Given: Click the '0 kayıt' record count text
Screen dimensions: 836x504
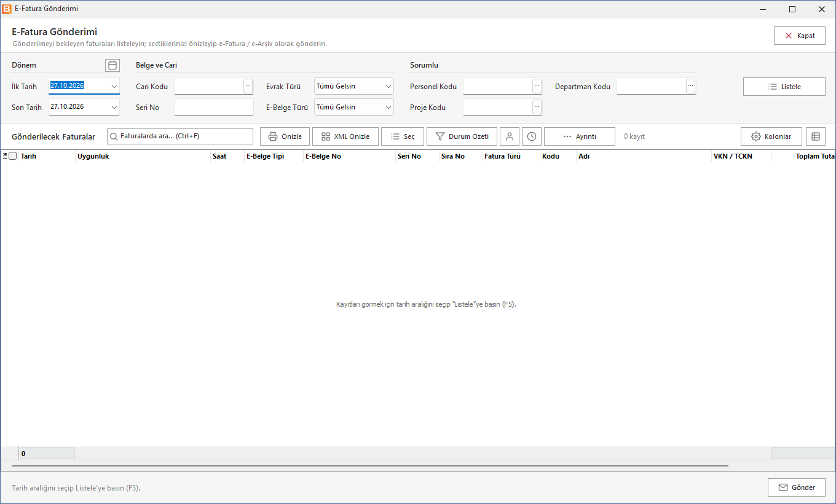Looking at the screenshot, I should 634,136.
